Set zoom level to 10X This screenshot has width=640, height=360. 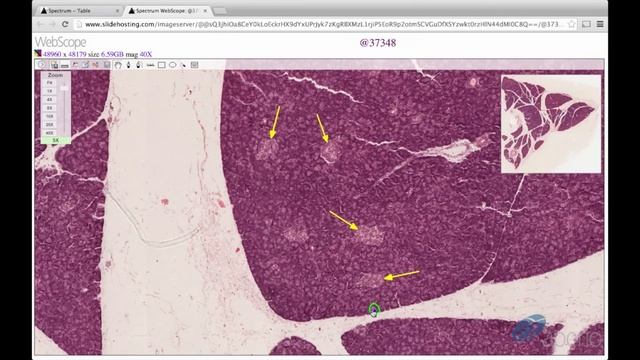pyautogui.click(x=49, y=116)
